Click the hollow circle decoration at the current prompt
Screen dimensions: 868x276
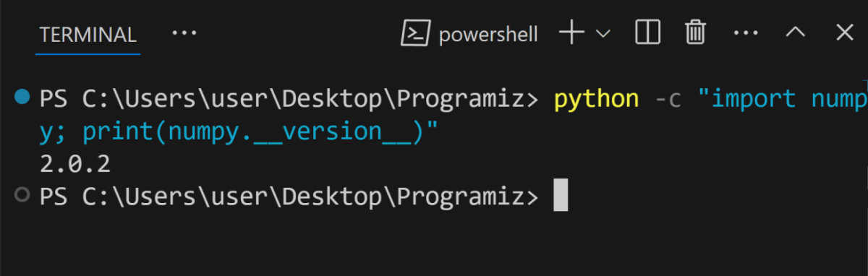click(22, 194)
